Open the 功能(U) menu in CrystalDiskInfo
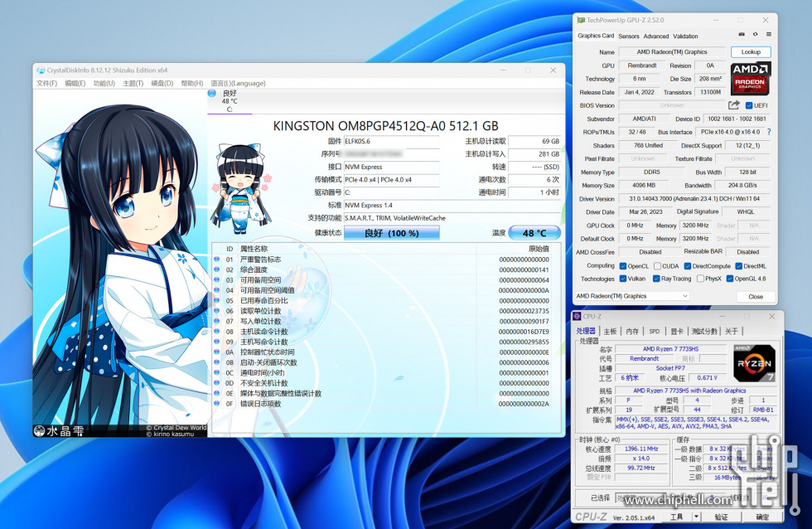 coord(104,84)
